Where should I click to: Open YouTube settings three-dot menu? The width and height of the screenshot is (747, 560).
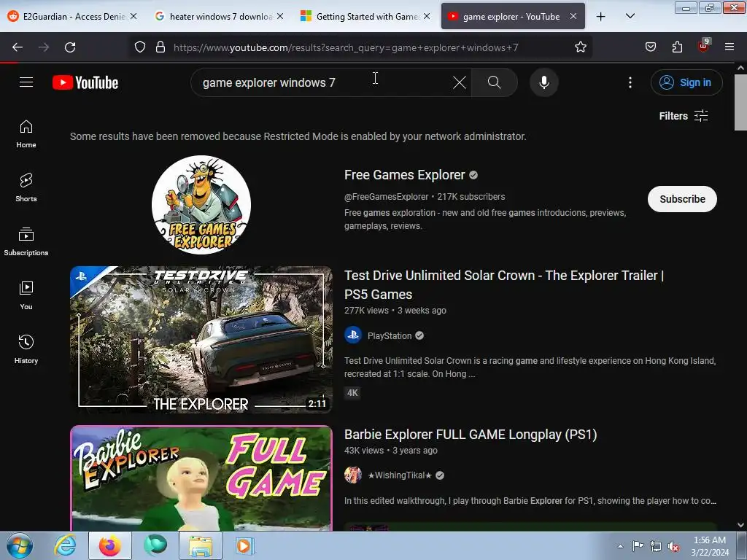click(x=630, y=82)
